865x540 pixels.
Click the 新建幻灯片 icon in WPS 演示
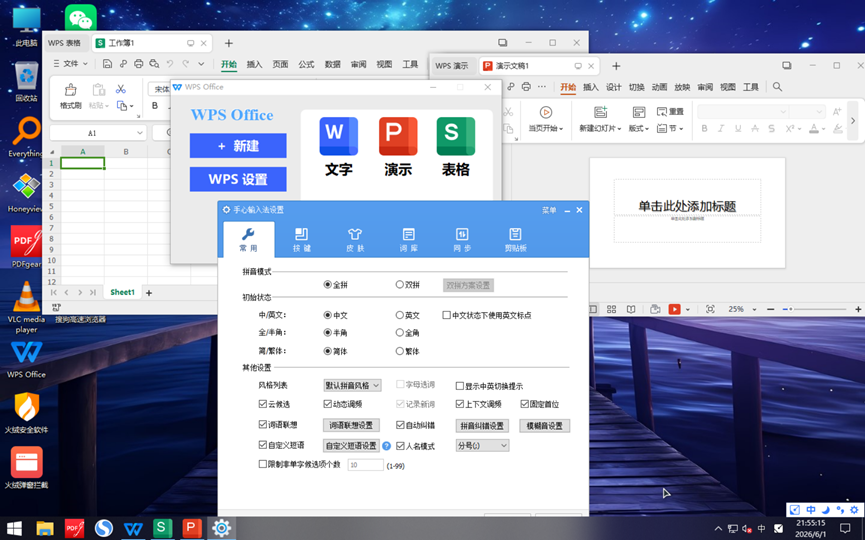(x=600, y=112)
